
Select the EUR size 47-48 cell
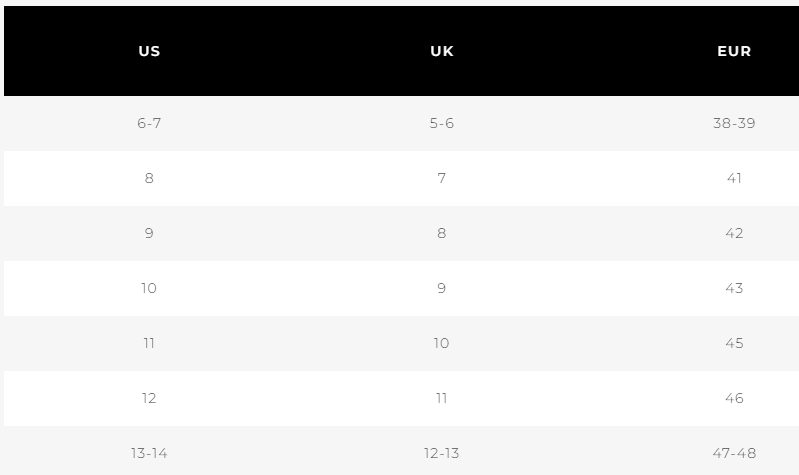coord(734,453)
